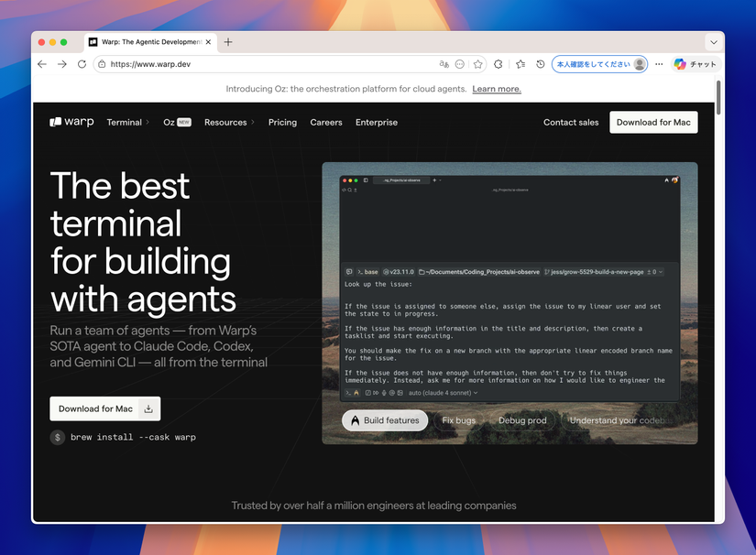Click header Download for Mac button
This screenshot has width=756, height=555.
coord(653,123)
